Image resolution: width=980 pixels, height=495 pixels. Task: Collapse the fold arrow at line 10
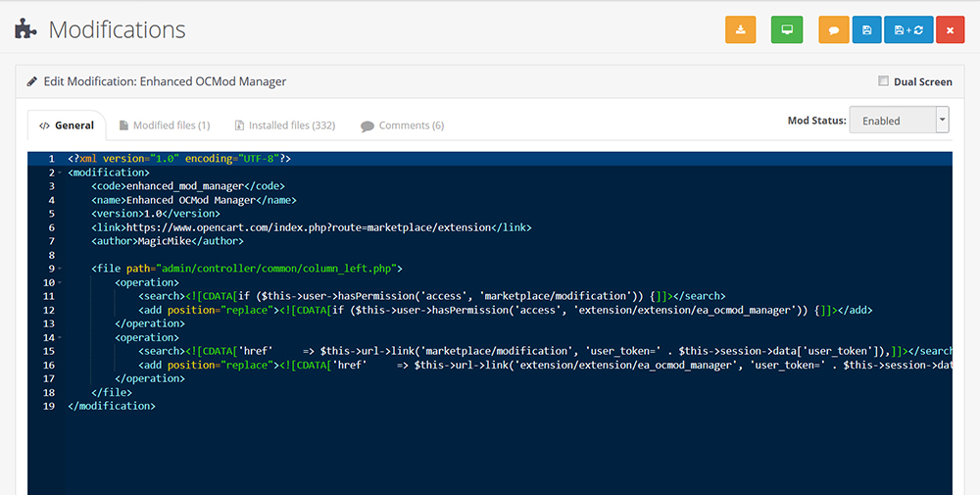(60, 282)
